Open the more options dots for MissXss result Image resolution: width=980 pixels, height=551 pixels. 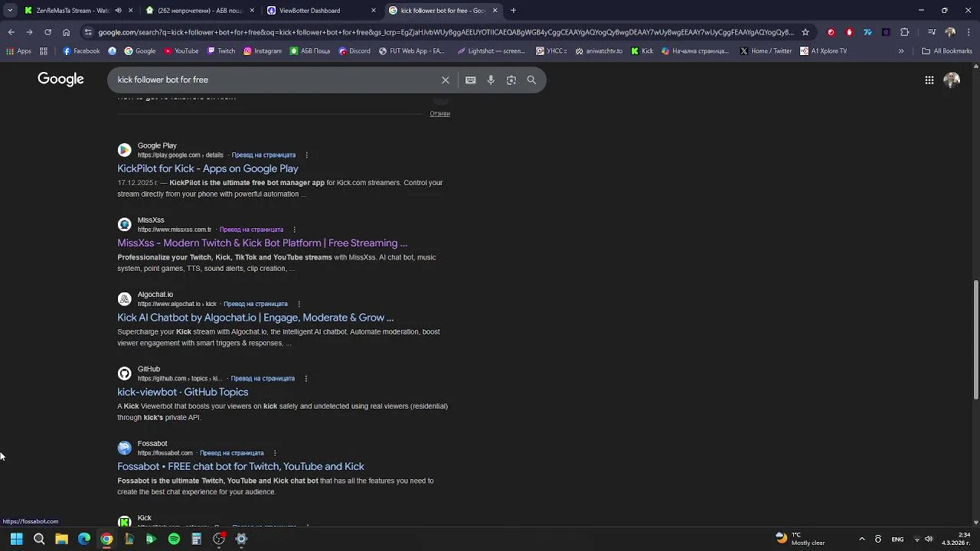point(294,230)
